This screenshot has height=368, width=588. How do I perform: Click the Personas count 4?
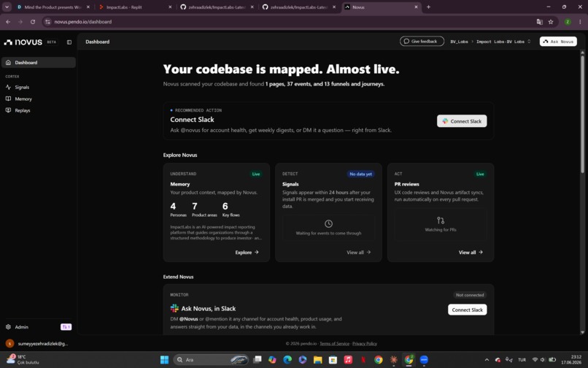point(173,206)
